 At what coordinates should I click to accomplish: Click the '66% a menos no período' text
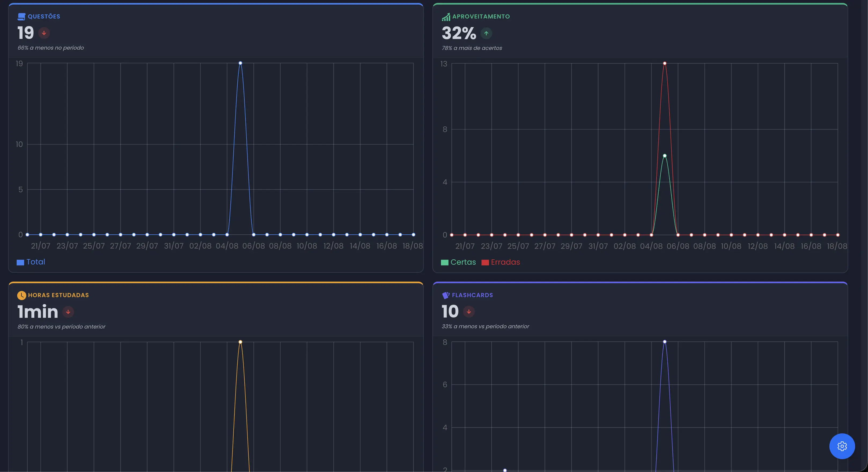[50, 48]
